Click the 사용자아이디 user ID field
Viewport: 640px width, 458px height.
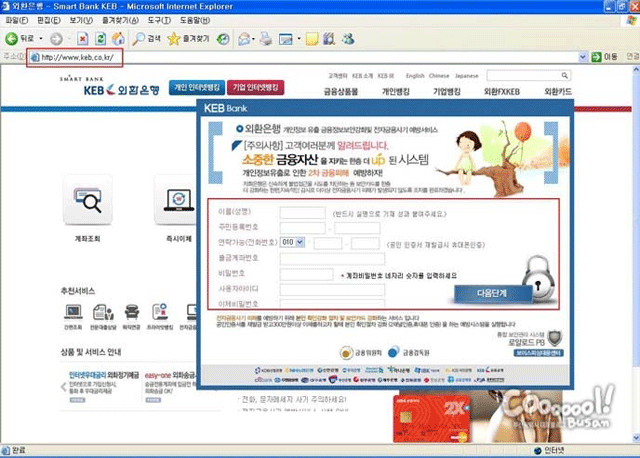pos(332,289)
